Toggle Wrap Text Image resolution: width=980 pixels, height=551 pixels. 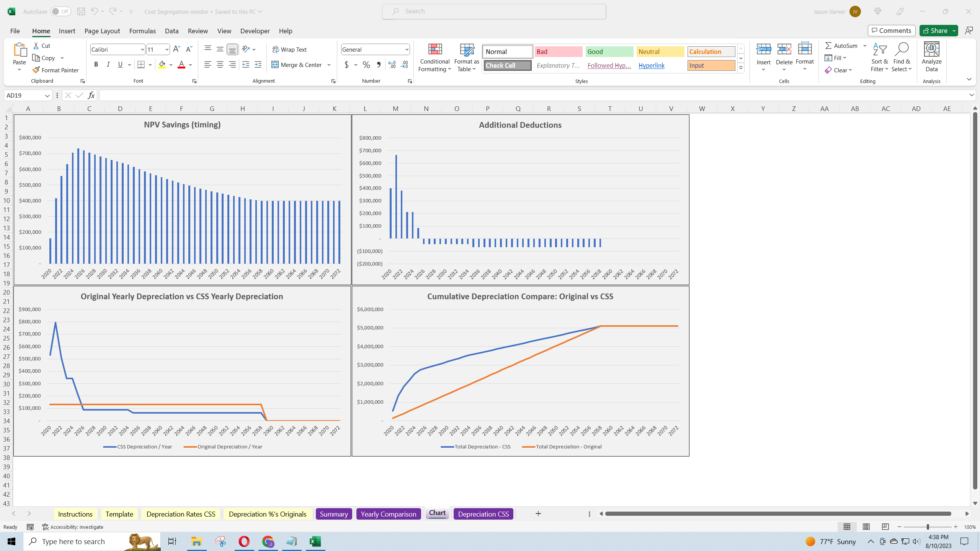coord(289,49)
